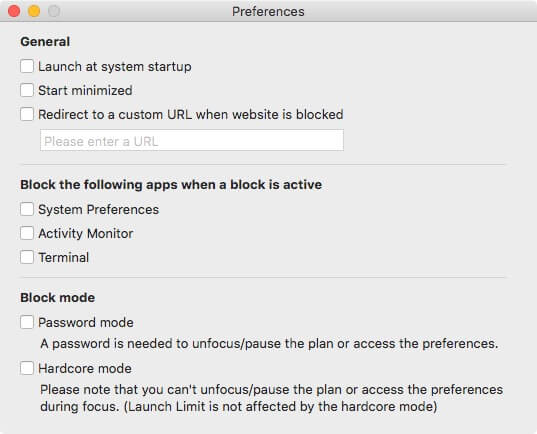Screen dimensions: 537x434
Task: Tick the Start minimized checkbox
Action: click(x=27, y=90)
